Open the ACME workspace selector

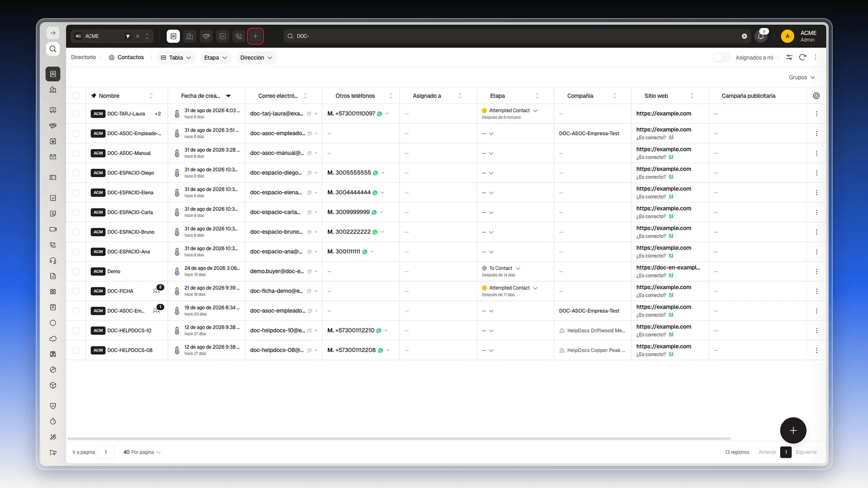click(112, 36)
